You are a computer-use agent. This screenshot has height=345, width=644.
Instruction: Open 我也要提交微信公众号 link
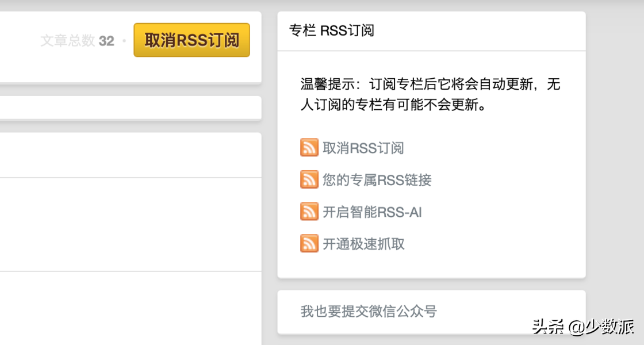coord(369,312)
